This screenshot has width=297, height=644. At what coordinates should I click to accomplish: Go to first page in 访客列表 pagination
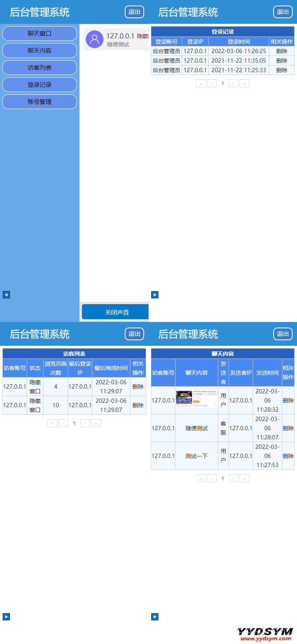pyautogui.click(x=52, y=423)
